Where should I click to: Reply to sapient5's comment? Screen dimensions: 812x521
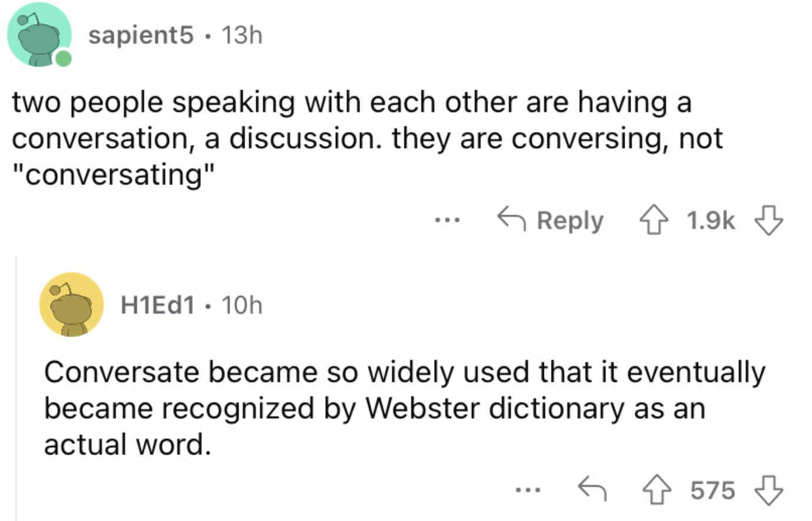(551, 221)
